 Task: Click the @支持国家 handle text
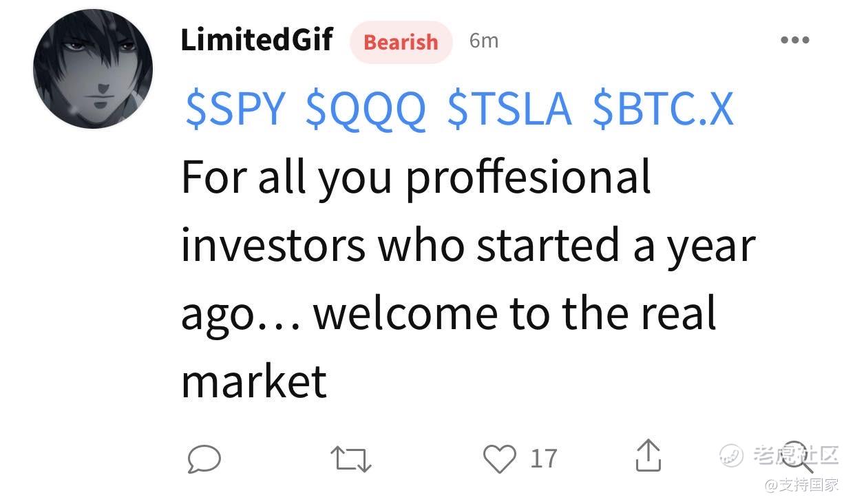[801, 485]
